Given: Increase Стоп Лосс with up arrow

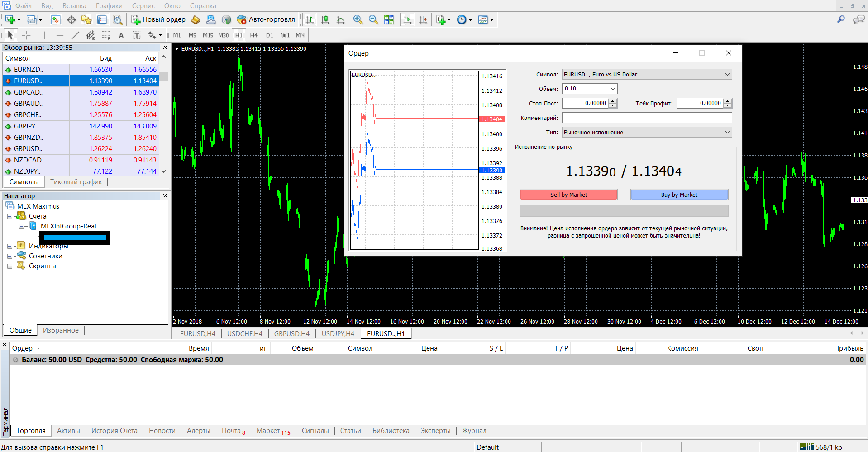Looking at the screenshot, I should tap(612, 101).
